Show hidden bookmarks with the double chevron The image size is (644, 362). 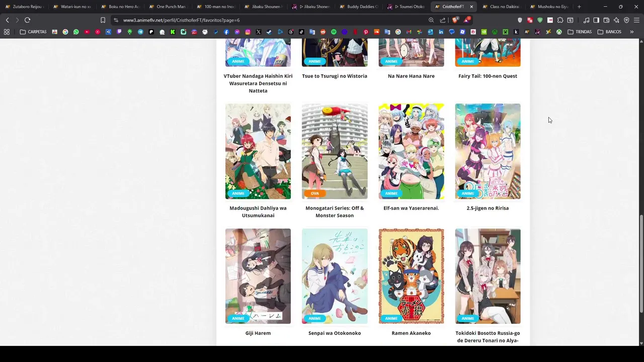(632, 32)
